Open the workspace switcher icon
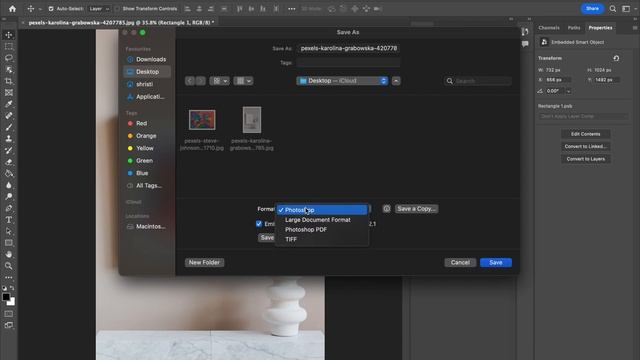640x360 pixels. click(626, 9)
